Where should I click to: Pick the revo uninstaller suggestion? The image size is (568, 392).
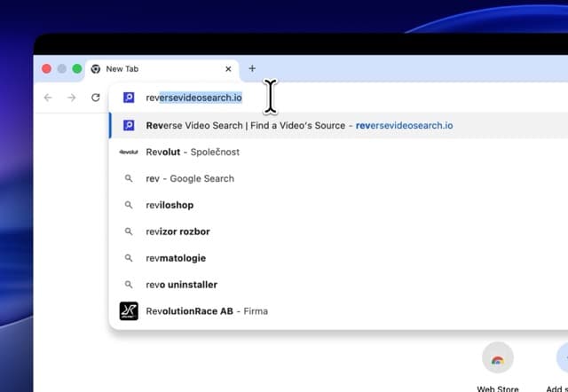[339, 285]
